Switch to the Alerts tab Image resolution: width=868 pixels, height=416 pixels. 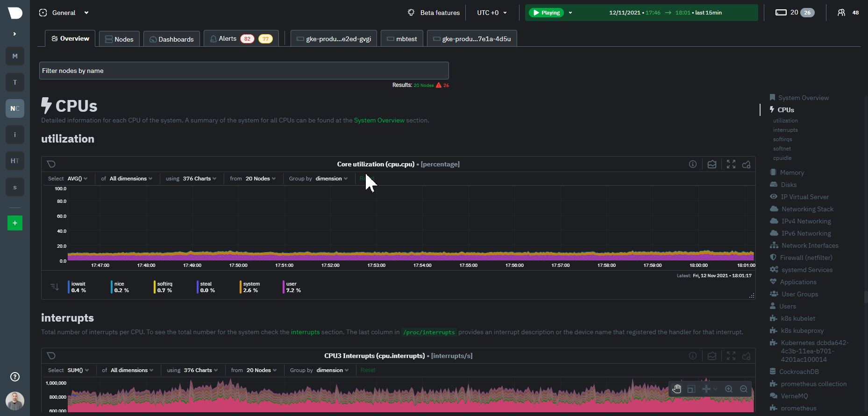(x=241, y=38)
